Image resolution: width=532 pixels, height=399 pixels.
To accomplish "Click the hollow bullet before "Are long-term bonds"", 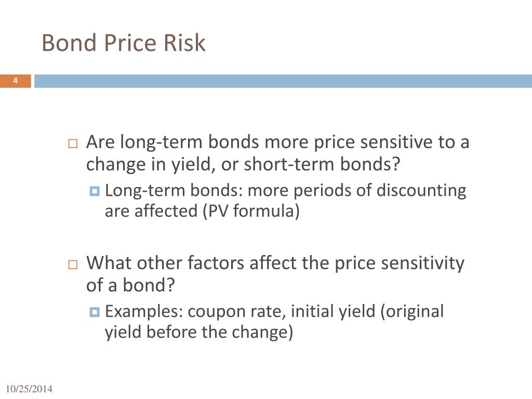I will [x=73, y=143].
